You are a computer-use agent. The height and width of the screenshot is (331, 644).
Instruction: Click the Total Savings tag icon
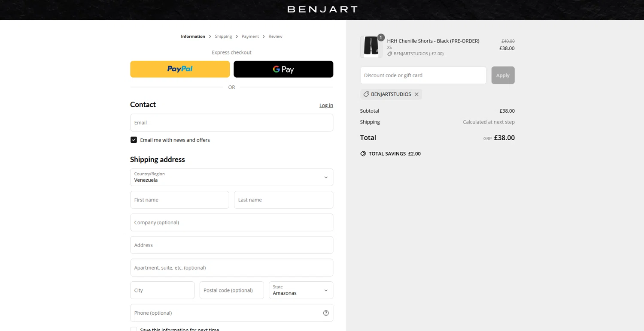(363, 153)
